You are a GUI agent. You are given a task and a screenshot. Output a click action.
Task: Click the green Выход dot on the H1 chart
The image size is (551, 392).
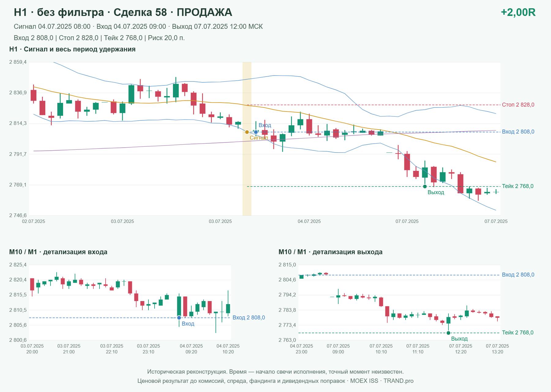click(x=425, y=187)
